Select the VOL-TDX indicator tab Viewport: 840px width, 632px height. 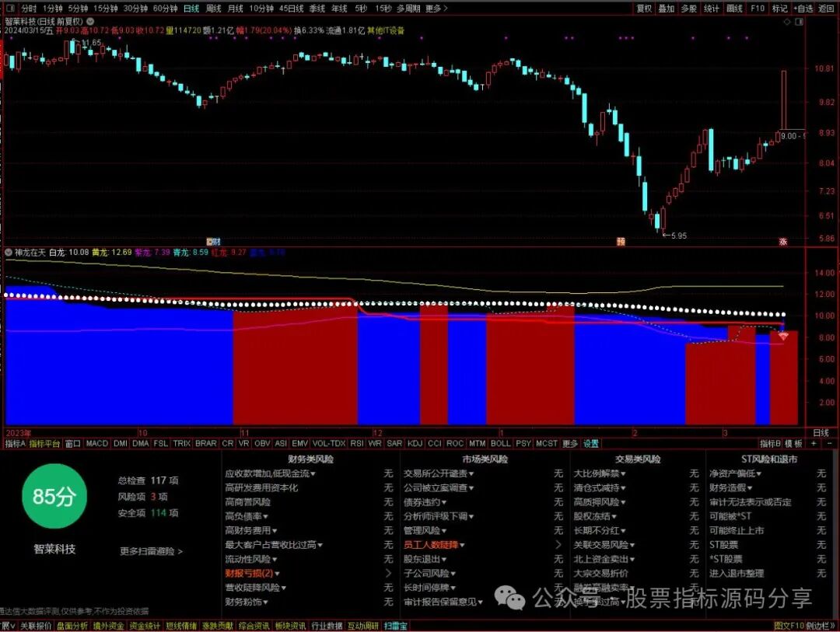[x=329, y=443]
